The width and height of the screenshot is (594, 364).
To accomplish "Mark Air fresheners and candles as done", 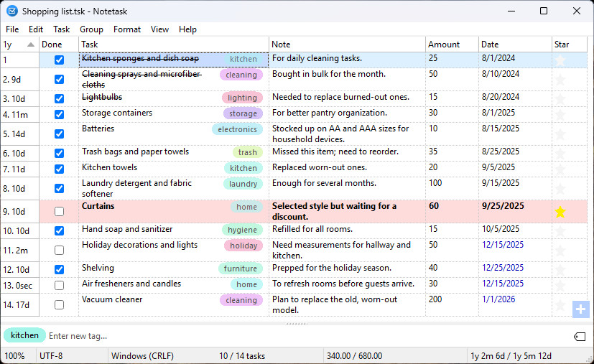I will tap(59, 285).
